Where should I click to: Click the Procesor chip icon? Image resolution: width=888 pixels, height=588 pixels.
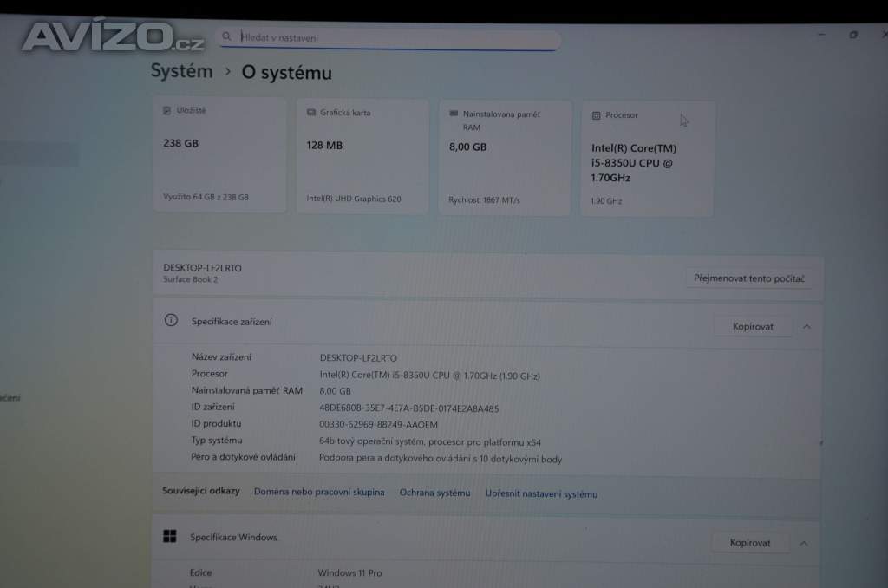596,115
